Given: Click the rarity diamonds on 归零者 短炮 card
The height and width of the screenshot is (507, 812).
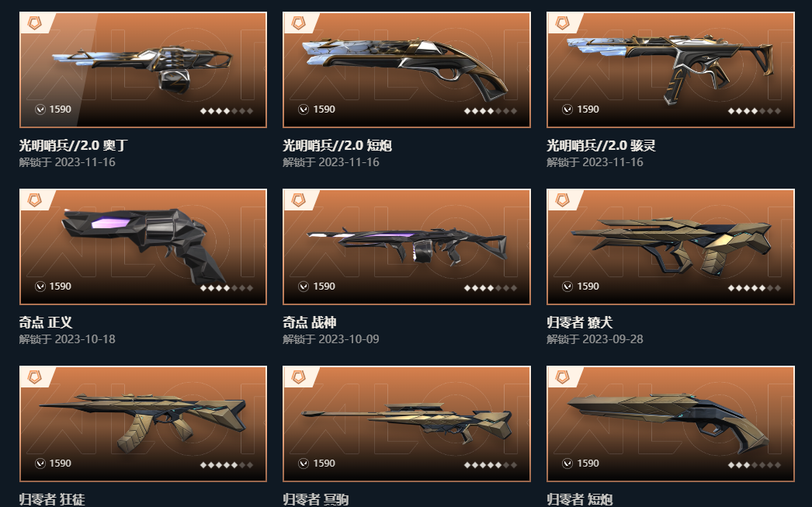Looking at the screenshot, I should tap(754, 465).
